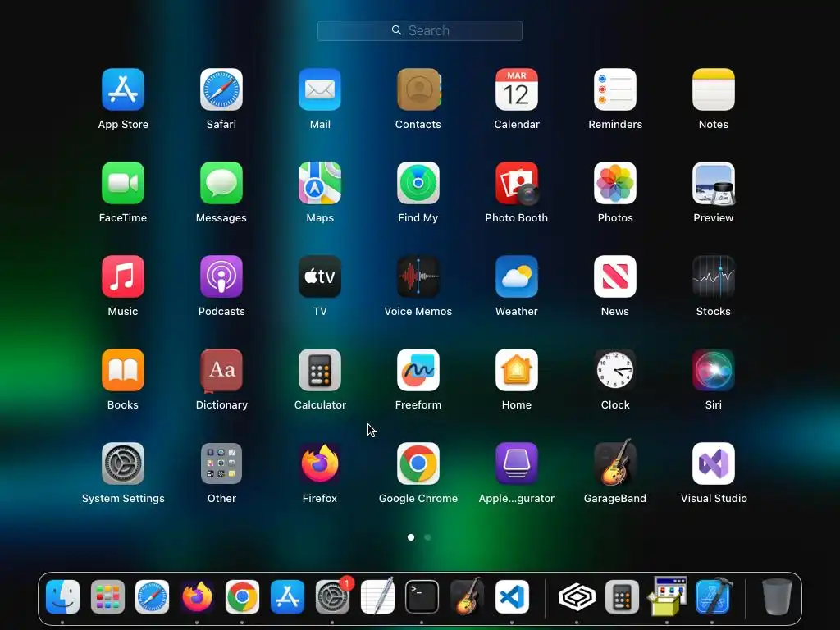Open the Podcasts app

pos(221,276)
